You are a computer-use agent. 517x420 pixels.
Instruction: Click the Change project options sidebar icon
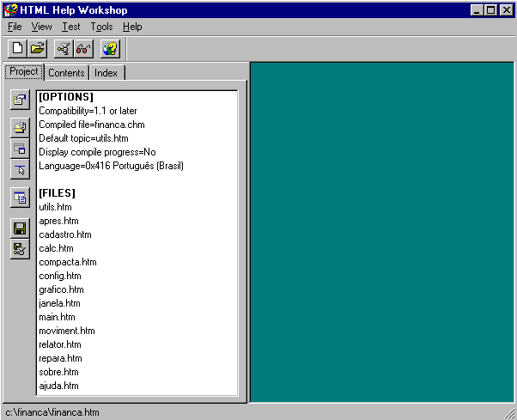click(20, 100)
